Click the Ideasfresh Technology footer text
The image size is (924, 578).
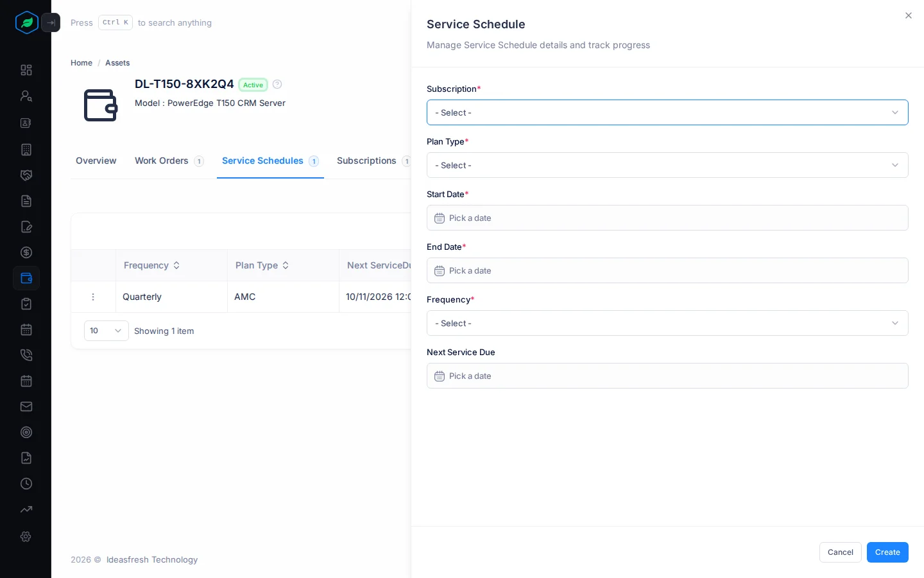click(152, 559)
